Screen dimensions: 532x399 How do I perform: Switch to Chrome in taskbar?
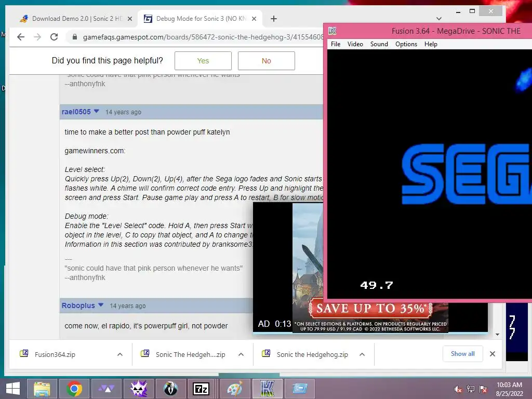pos(74,389)
